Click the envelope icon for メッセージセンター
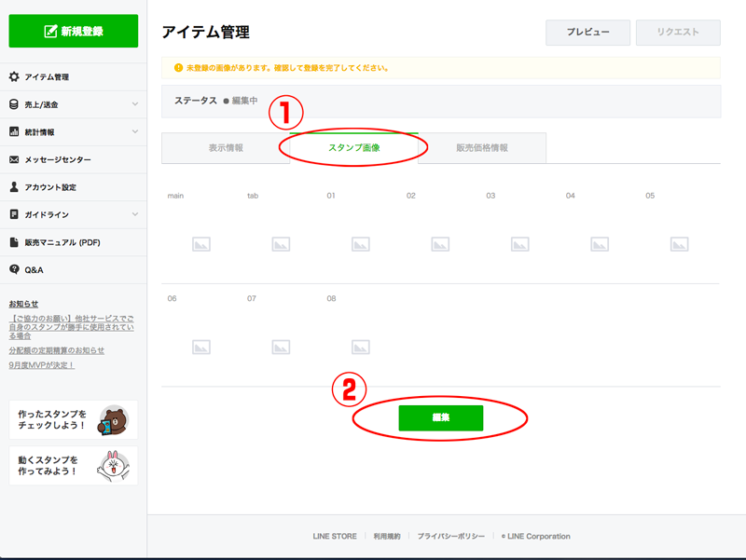 tap(14, 159)
